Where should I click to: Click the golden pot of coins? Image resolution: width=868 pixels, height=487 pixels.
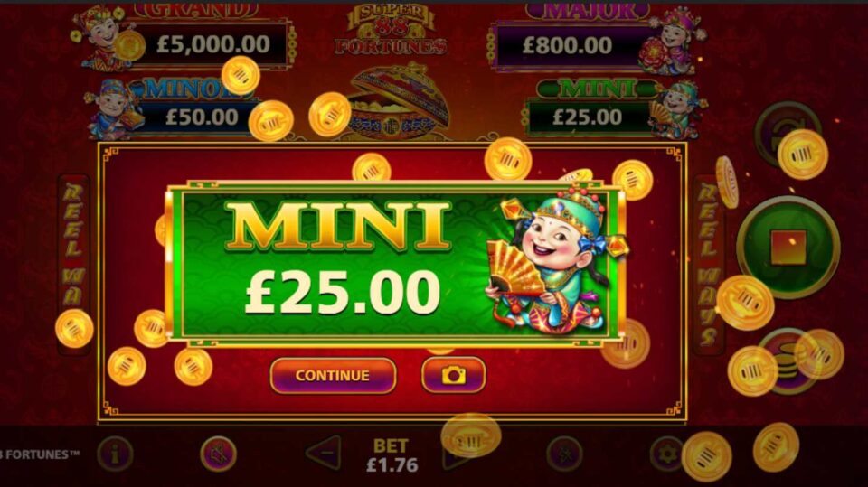point(396,101)
